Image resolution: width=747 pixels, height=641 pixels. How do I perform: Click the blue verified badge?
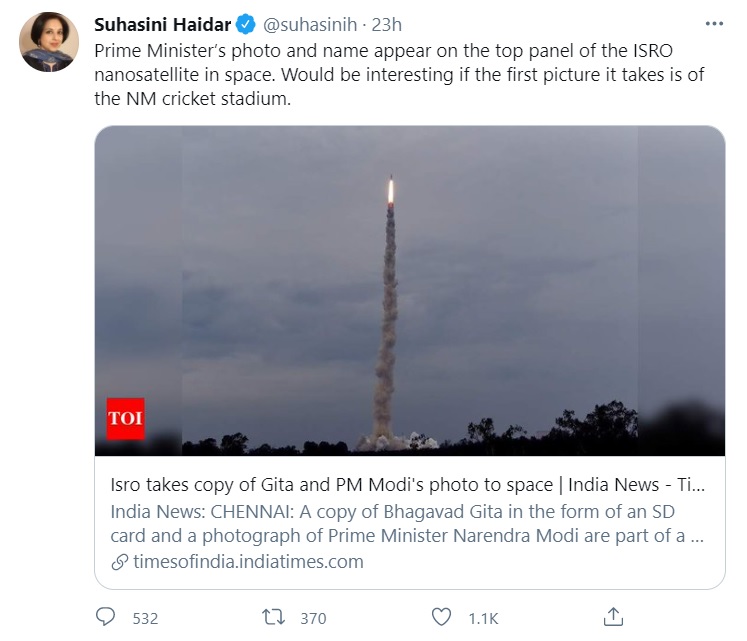click(x=246, y=24)
